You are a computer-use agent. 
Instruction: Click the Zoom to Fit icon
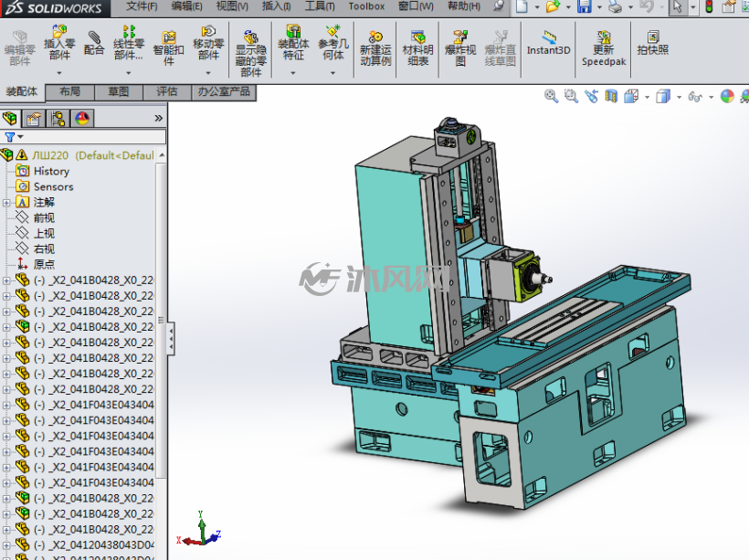click(x=551, y=96)
